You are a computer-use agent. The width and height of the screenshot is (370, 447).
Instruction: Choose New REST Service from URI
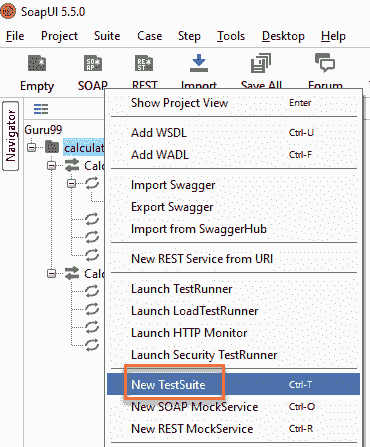pyautogui.click(x=234, y=259)
